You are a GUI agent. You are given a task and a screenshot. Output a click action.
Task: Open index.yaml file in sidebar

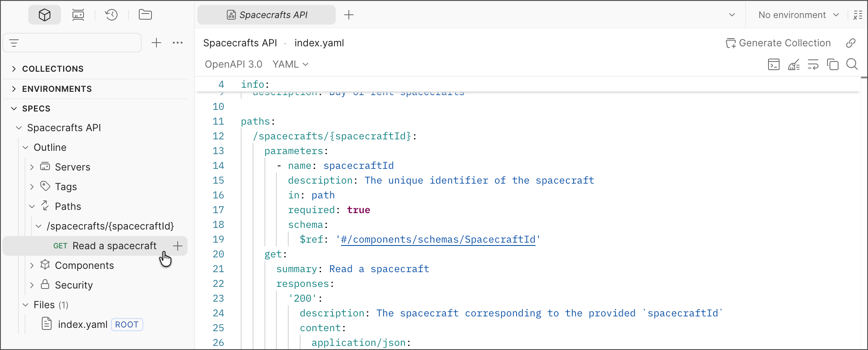[x=83, y=325]
